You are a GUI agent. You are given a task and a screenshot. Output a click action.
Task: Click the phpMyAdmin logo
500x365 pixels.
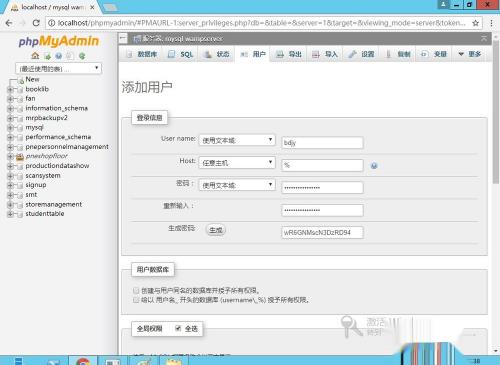(59, 41)
